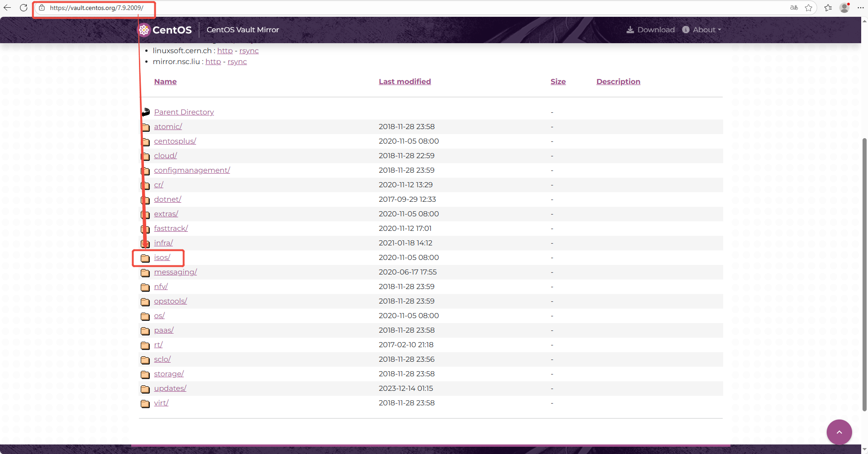
Task: Click the browser back arrow
Action: 7,8
